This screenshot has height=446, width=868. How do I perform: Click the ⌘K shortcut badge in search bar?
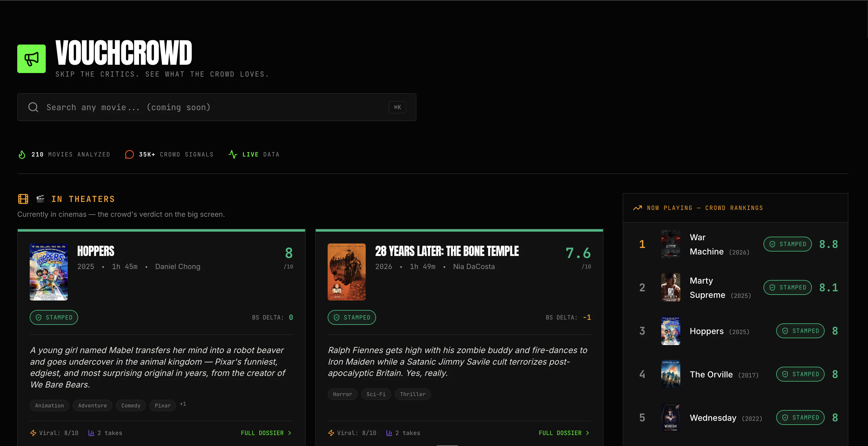[397, 107]
